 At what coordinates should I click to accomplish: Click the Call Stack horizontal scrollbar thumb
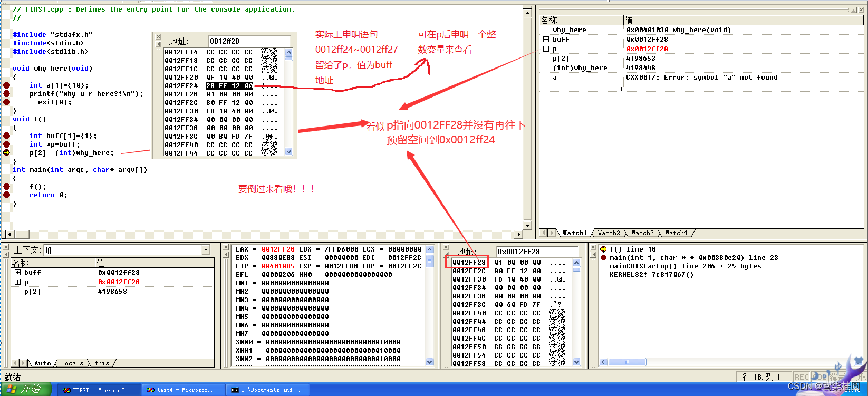coord(627,362)
